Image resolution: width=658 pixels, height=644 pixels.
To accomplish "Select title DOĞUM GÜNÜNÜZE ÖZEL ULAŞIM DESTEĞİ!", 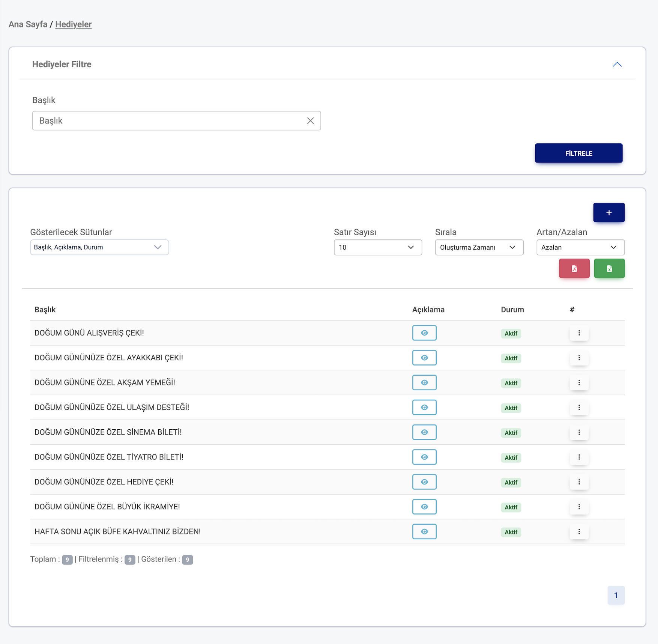I will 112,407.
